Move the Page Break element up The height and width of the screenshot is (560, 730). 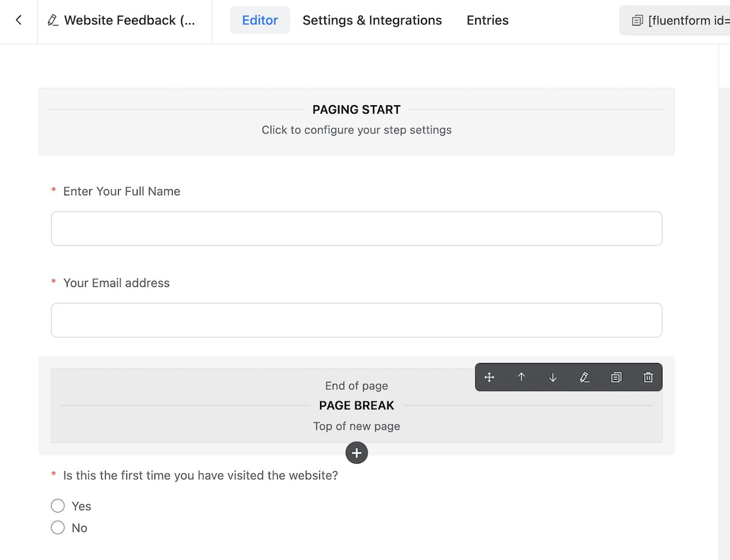pyautogui.click(x=521, y=377)
